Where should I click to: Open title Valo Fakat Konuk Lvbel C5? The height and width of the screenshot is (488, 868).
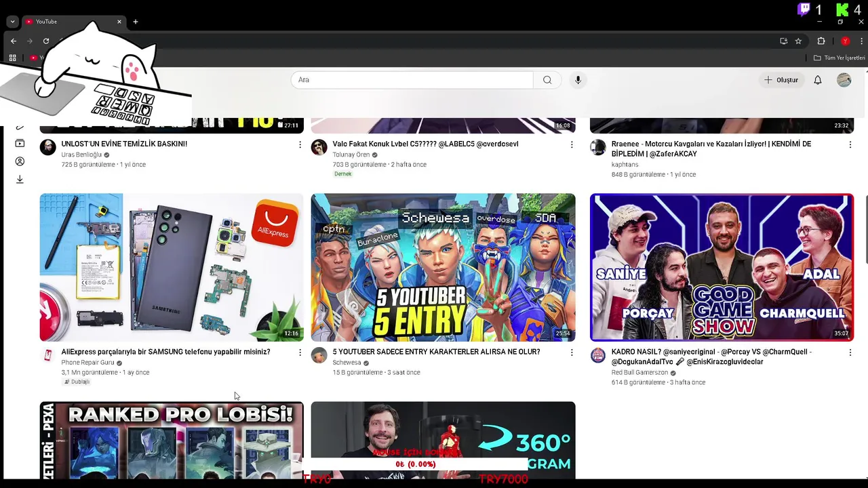click(x=425, y=144)
